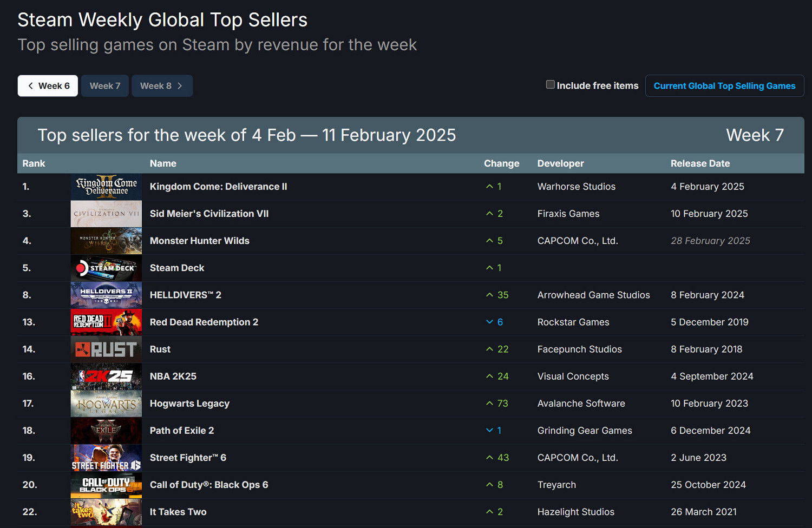Click the Warhorse Studios developer name
The image size is (812, 528).
coord(576,187)
